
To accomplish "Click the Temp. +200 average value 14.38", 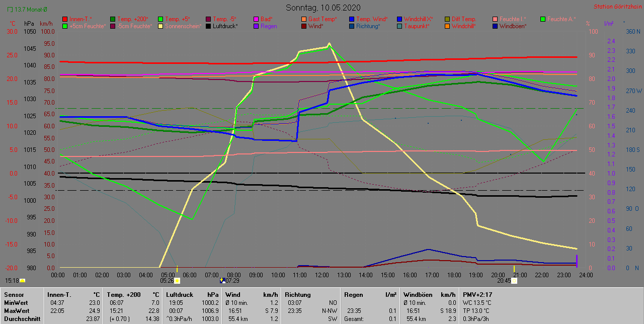I will click(x=151, y=319).
